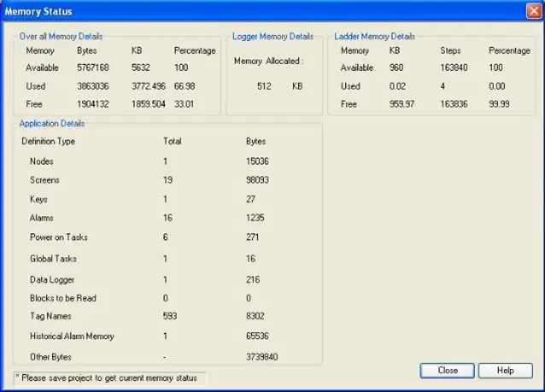
Task: Click the Definition Type column header
Action: pyautogui.click(x=49, y=142)
